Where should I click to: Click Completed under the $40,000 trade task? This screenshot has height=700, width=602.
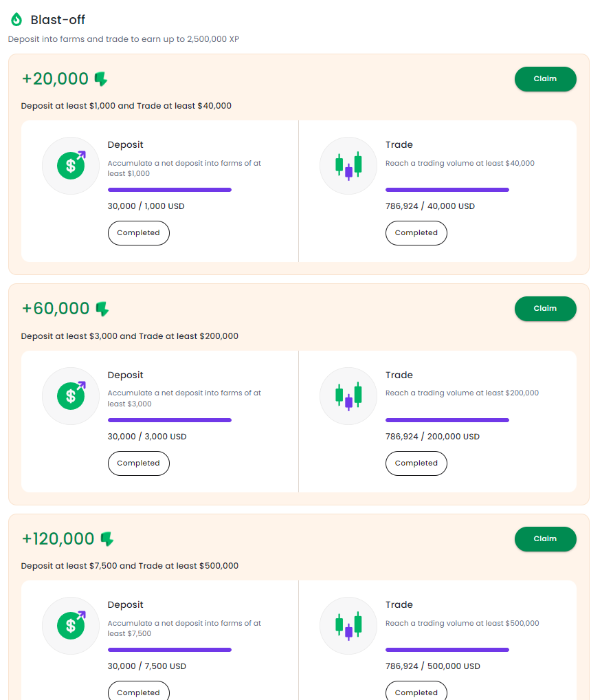tap(416, 233)
